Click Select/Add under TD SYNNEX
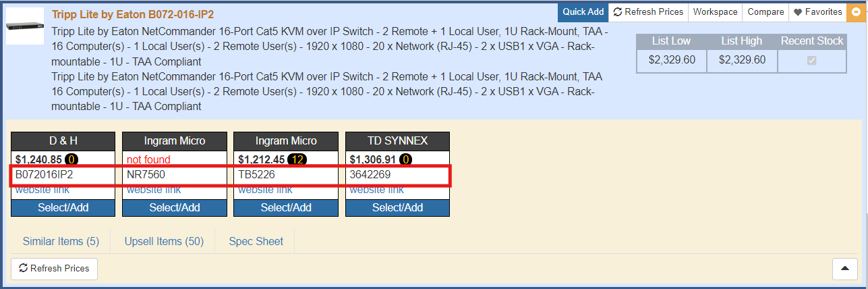The image size is (868, 289). 397,207
